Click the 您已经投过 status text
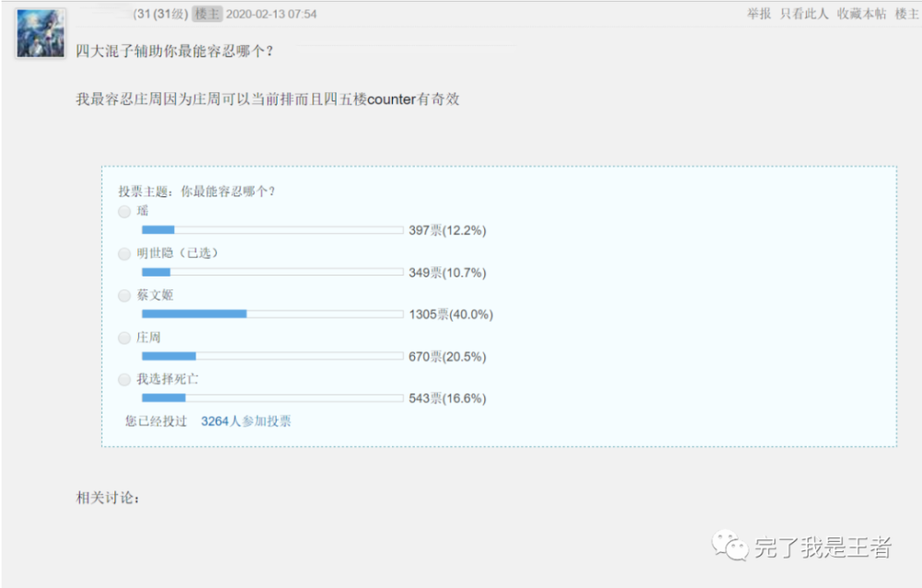The height and width of the screenshot is (588, 922). tap(156, 421)
